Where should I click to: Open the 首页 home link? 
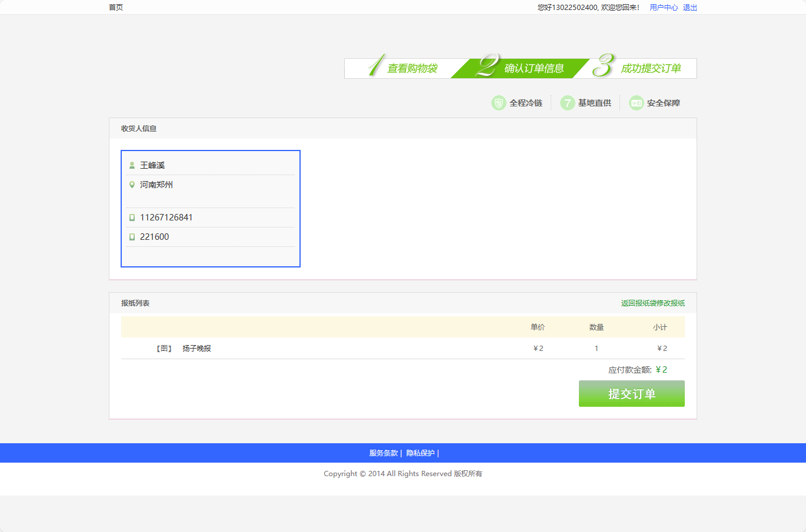coord(116,8)
